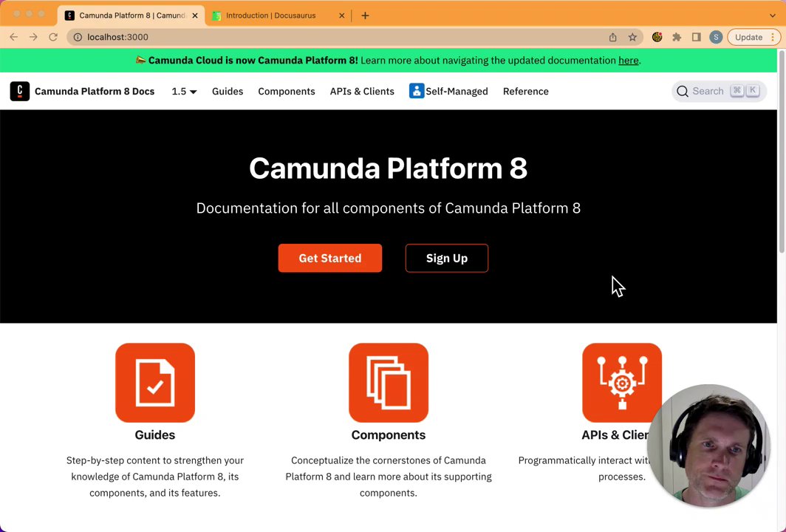Click the search magnifier icon
Screen dimensions: 786x532
(x=683, y=92)
